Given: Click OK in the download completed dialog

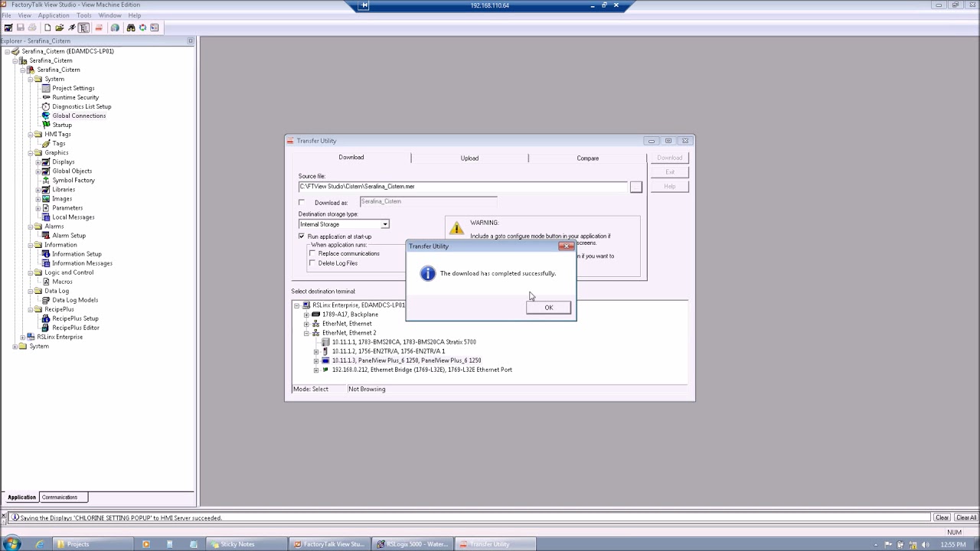Looking at the screenshot, I should [548, 308].
